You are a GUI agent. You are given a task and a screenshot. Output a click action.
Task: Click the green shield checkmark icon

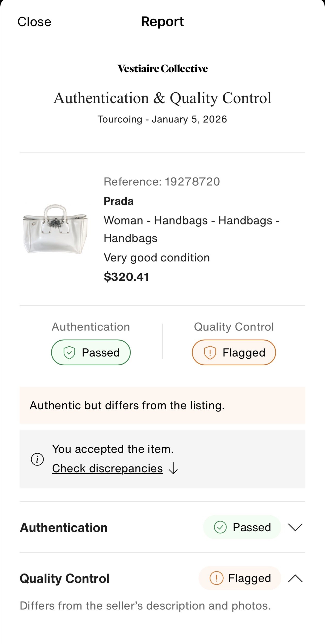(x=69, y=352)
